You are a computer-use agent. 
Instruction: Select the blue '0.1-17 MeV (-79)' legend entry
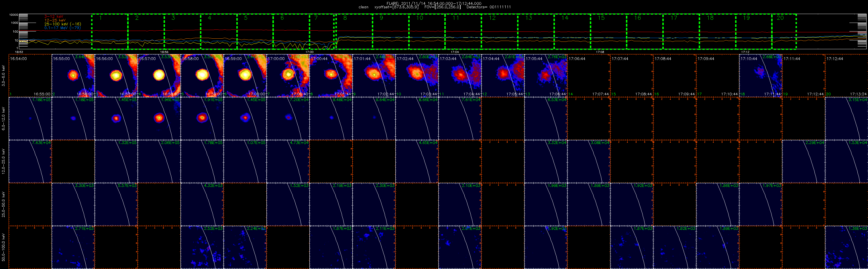(63, 28)
